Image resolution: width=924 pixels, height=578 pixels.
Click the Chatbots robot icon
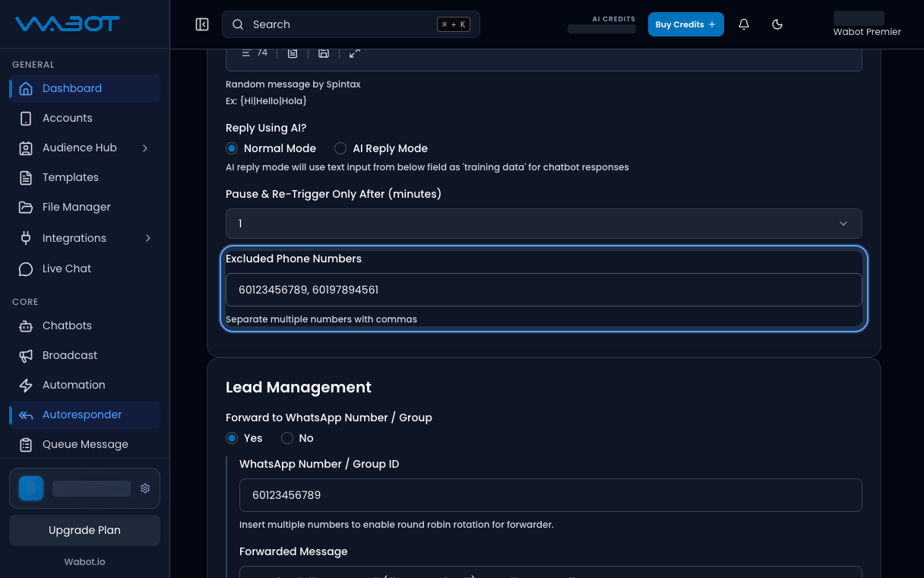coord(26,326)
